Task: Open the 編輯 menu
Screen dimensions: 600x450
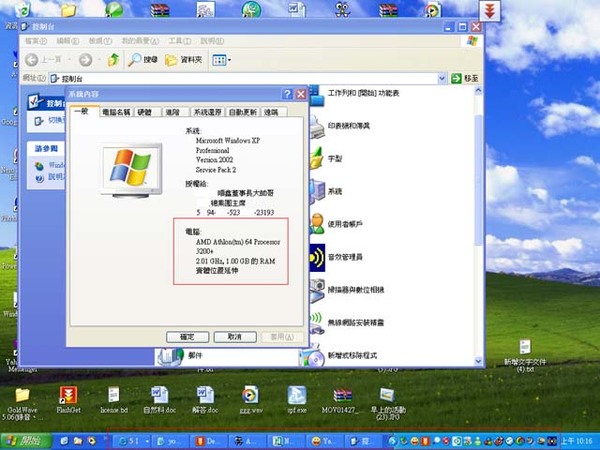Action: pos(68,41)
